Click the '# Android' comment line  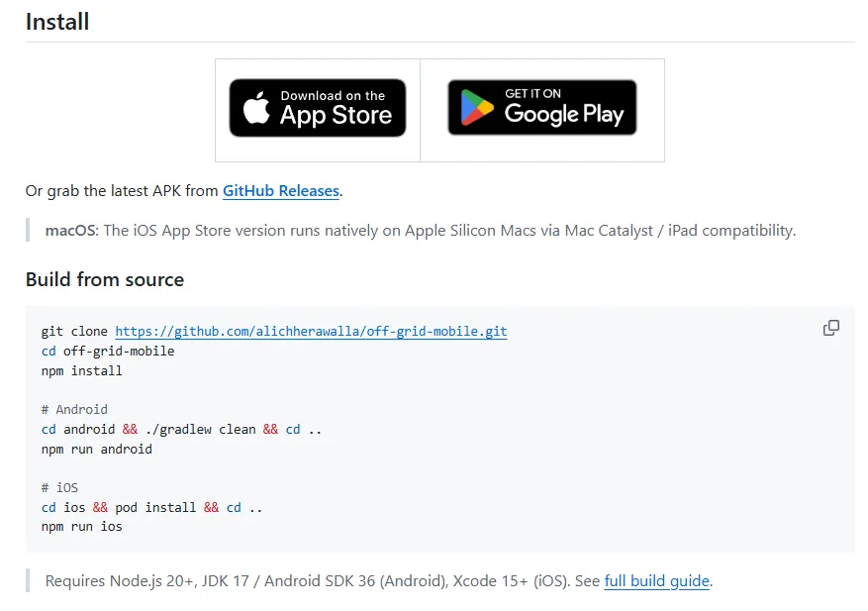[x=74, y=409]
